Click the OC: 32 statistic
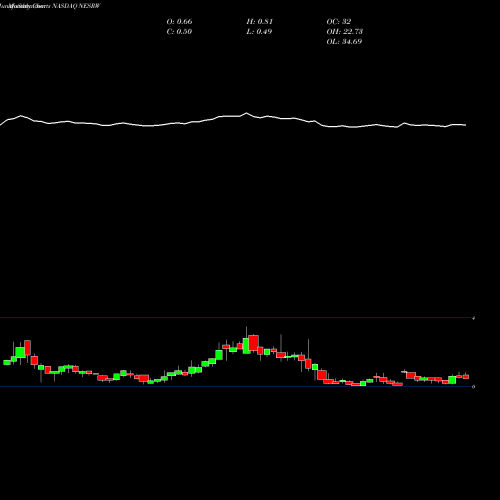This screenshot has height=500, width=500. pos(339,22)
